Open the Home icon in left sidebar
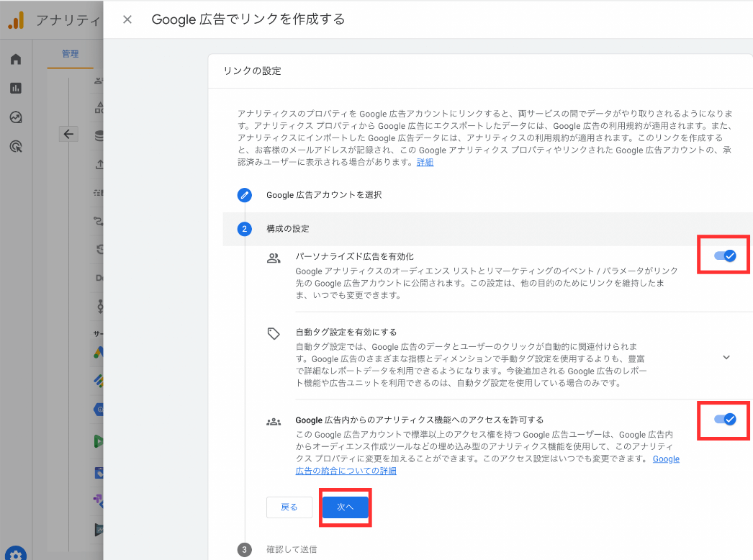The height and width of the screenshot is (560, 753). [x=16, y=59]
